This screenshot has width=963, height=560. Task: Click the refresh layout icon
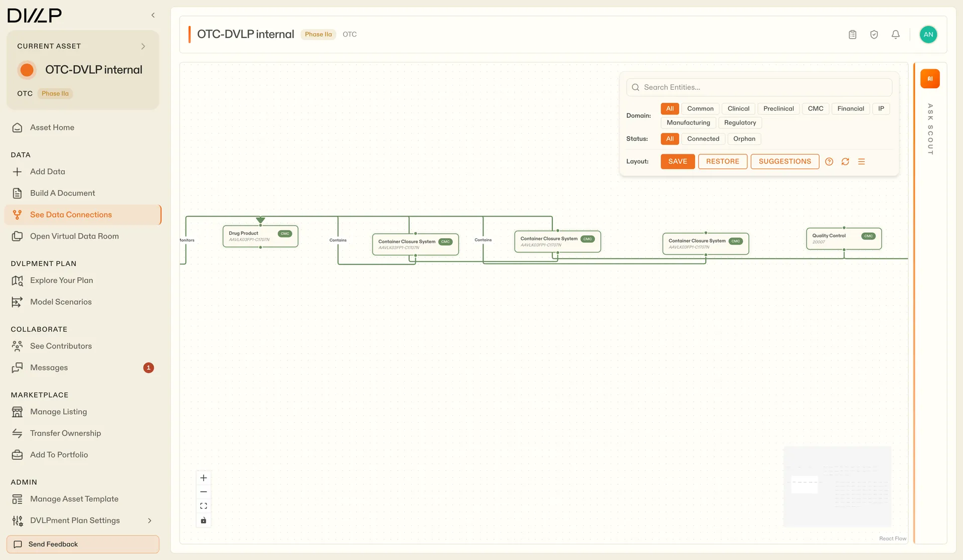pyautogui.click(x=845, y=161)
